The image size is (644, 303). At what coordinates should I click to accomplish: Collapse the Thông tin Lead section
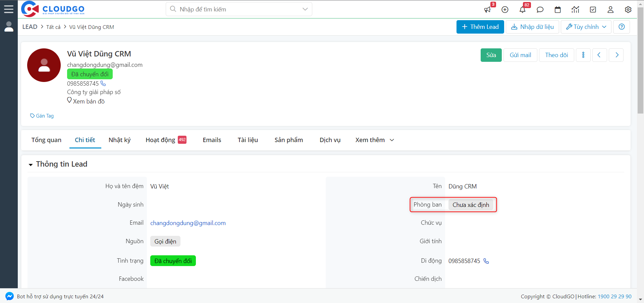tap(31, 165)
